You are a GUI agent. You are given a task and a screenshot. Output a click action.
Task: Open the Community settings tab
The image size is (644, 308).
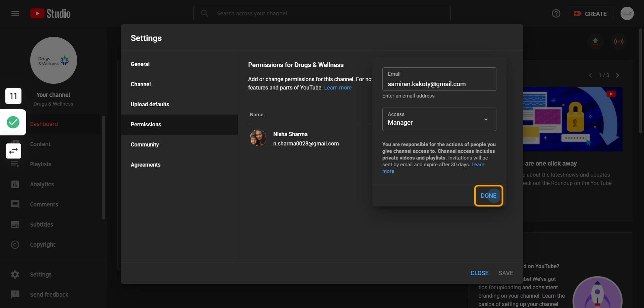(179, 144)
